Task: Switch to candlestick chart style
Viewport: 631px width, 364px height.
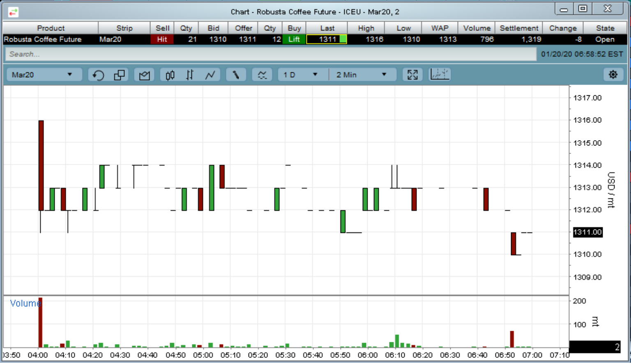Action: click(x=170, y=75)
